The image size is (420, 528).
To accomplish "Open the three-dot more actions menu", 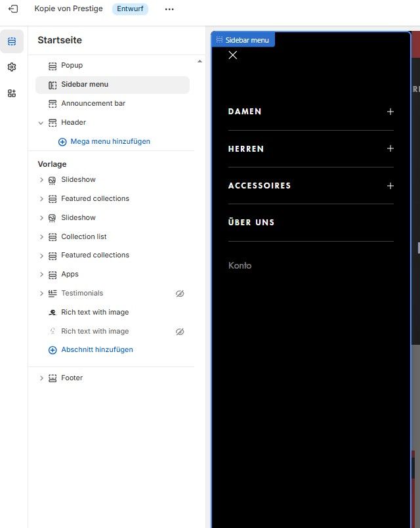I will pyautogui.click(x=169, y=9).
